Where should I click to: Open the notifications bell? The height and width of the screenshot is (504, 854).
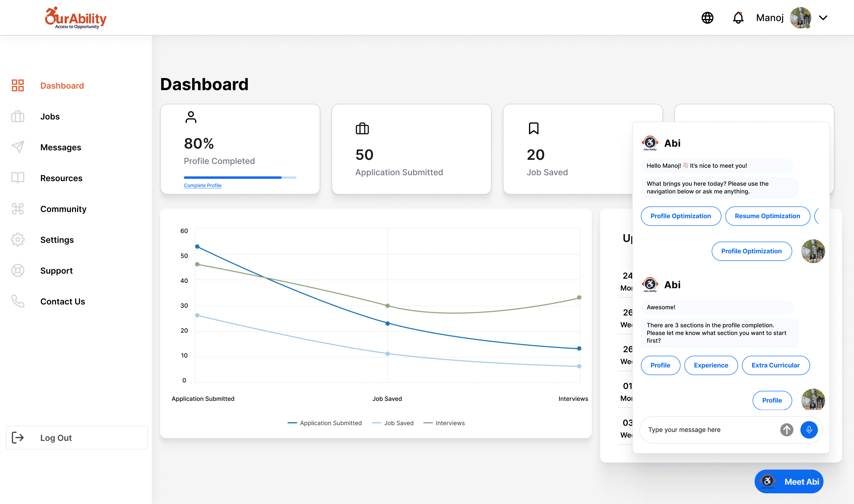click(738, 18)
